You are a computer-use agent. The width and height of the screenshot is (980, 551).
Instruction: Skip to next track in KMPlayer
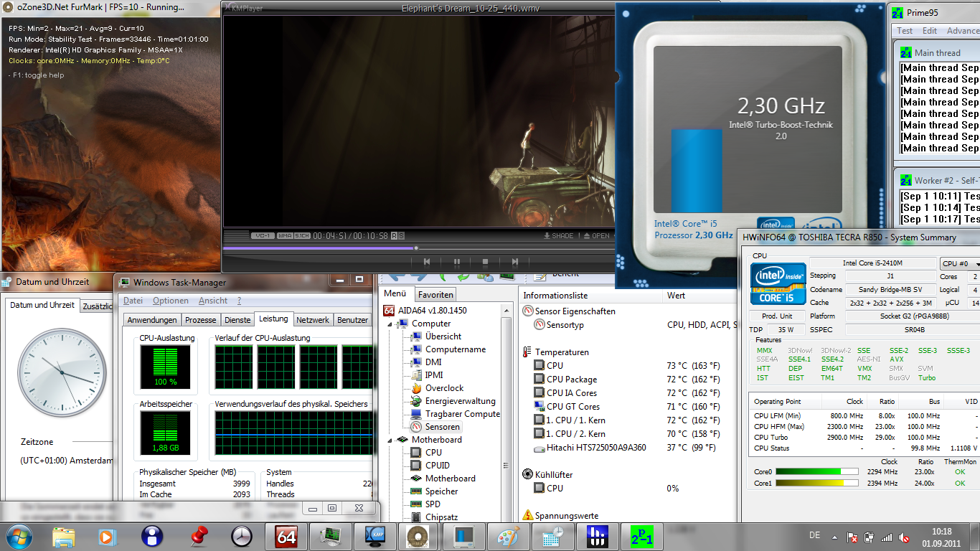point(515,263)
